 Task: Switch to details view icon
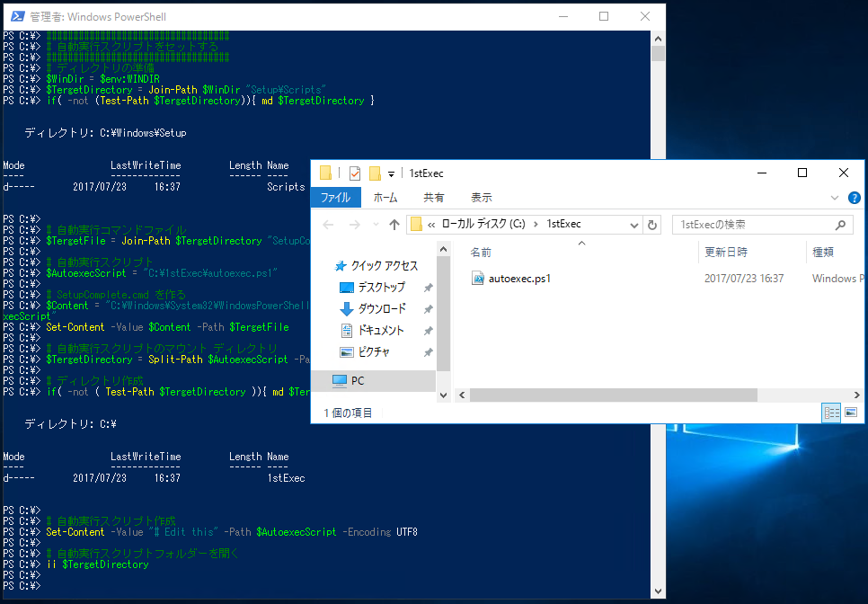pyautogui.click(x=831, y=413)
